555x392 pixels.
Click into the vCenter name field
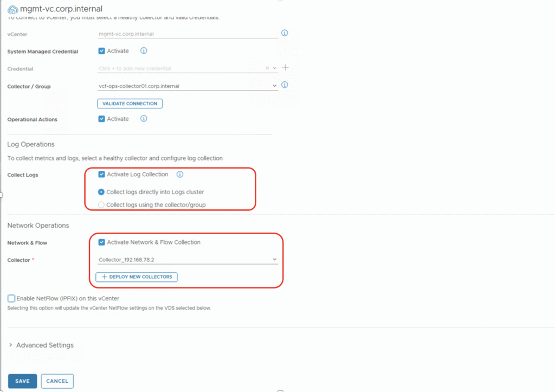[x=187, y=34]
